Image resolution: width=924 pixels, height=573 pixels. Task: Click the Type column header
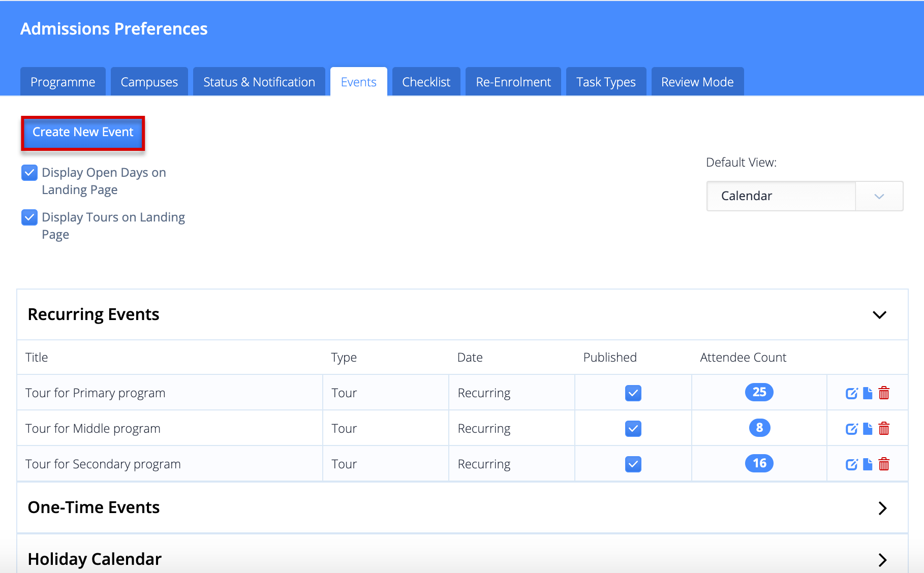point(344,358)
